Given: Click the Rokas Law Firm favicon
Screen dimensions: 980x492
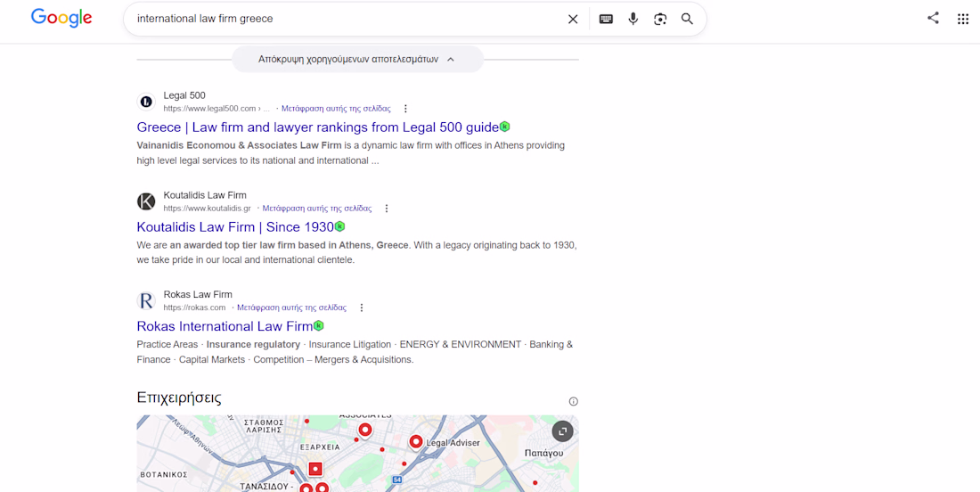Looking at the screenshot, I should coord(145,300).
